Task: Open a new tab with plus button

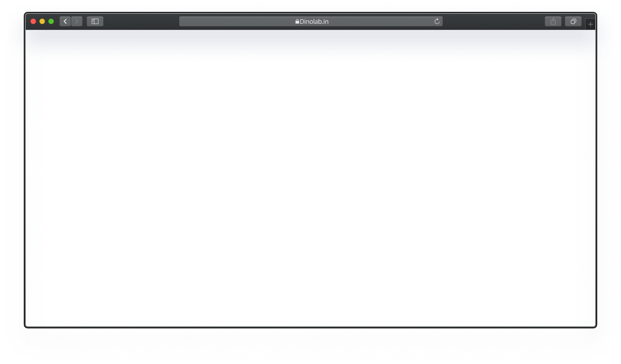Action: click(590, 24)
